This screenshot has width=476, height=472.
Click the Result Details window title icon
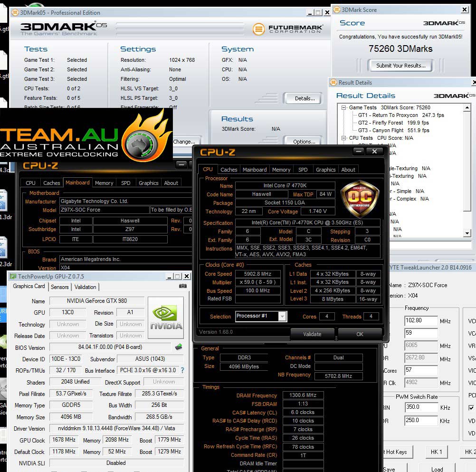[x=333, y=82]
